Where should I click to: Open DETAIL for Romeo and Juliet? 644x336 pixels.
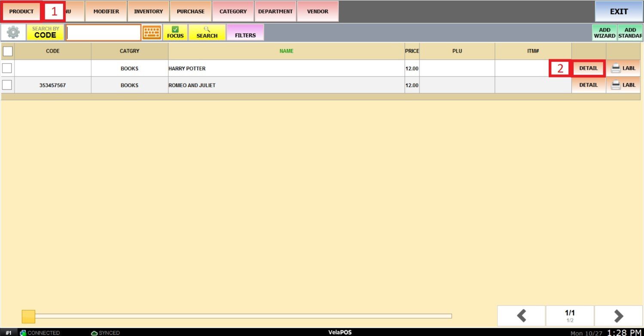[588, 85]
